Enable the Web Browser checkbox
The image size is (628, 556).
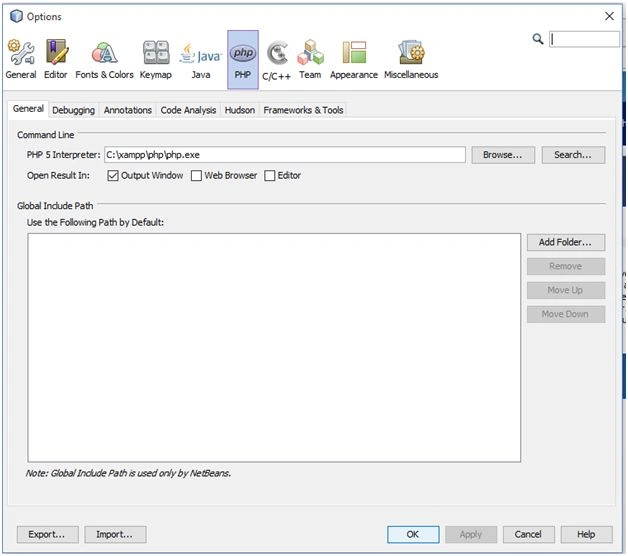pyautogui.click(x=196, y=175)
